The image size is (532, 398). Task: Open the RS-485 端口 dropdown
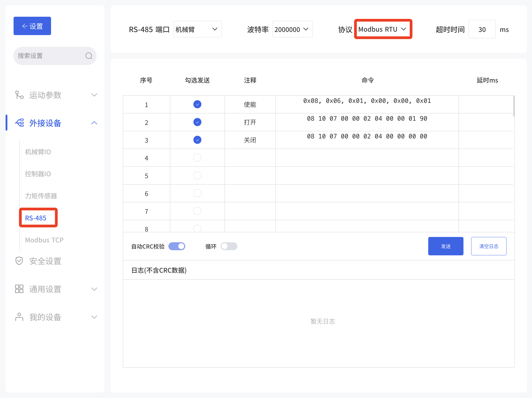click(197, 29)
